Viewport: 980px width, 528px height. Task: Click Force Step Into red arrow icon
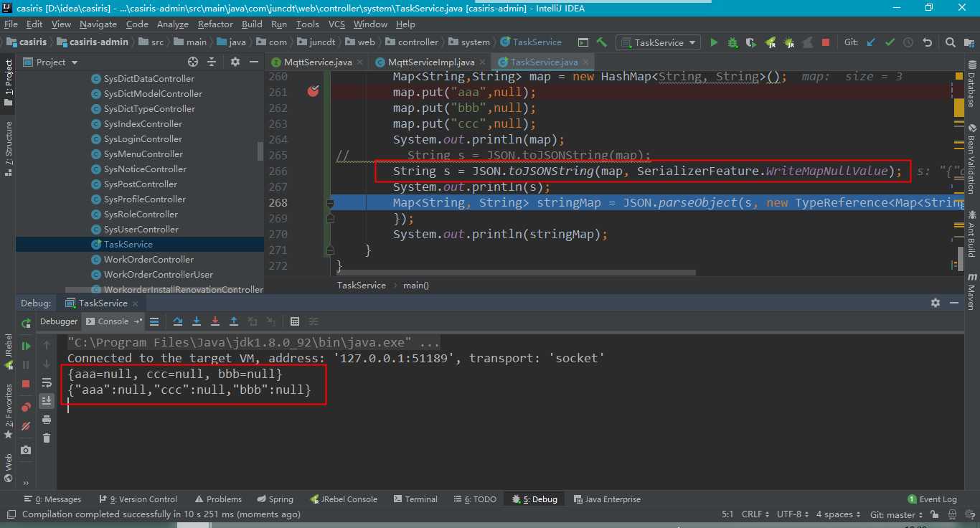215,321
